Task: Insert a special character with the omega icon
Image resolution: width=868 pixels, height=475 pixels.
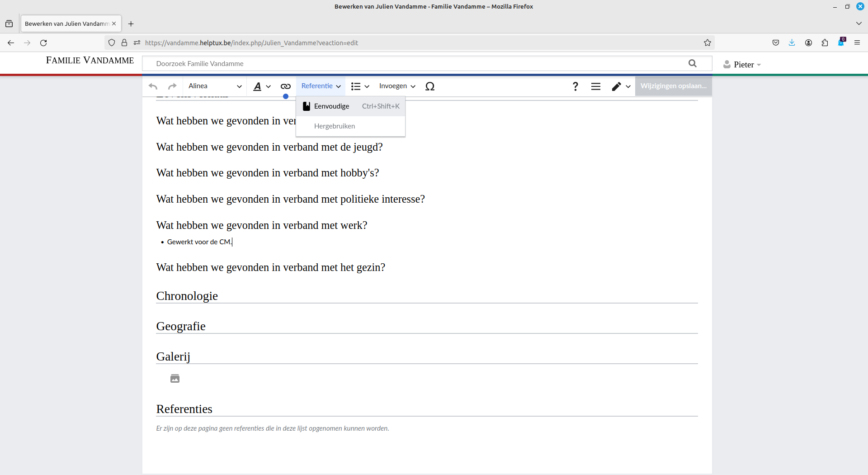Action: point(430,86)
